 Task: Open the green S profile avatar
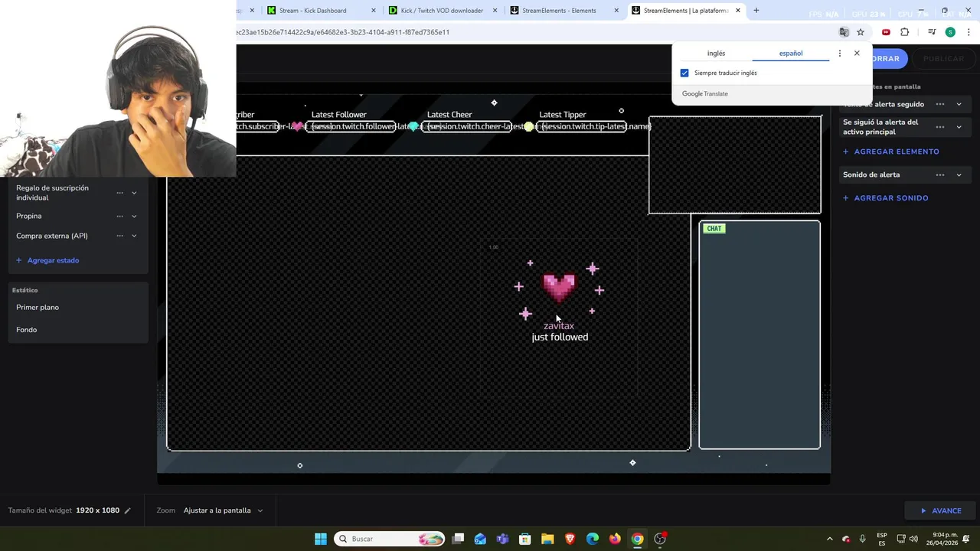click(950, 32)
